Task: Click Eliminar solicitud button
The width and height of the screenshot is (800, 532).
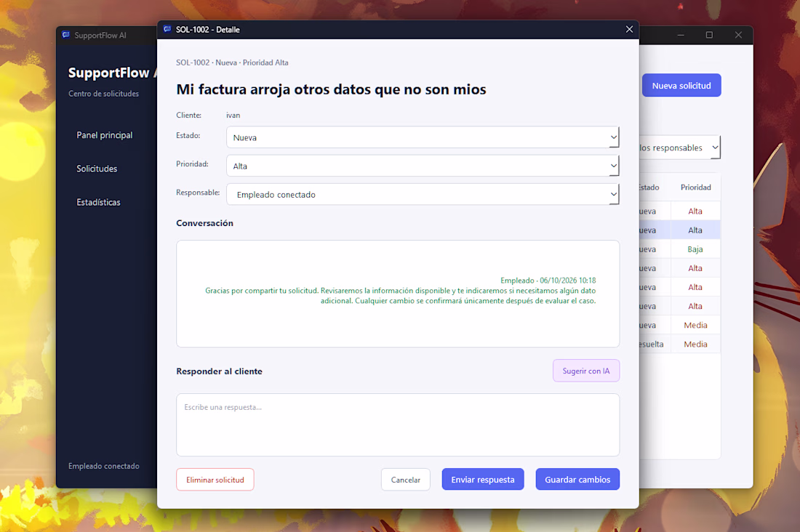Action: click(x=215, y=480)
